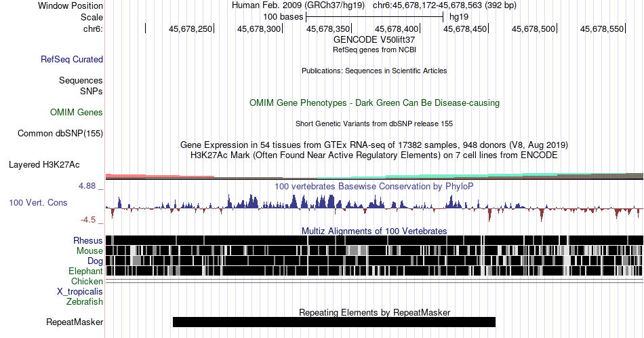Select the Dog alignment row label
This screenshot has height=338, width=644.
tap(95, 261)
